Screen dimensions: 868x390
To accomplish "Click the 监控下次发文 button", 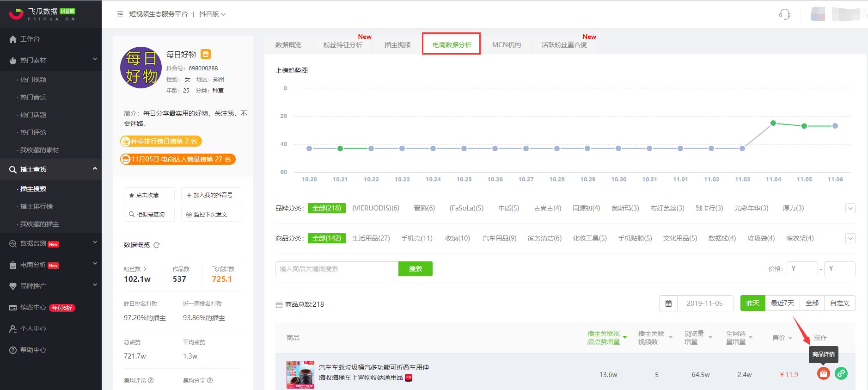I will click(x=211, y=214).
